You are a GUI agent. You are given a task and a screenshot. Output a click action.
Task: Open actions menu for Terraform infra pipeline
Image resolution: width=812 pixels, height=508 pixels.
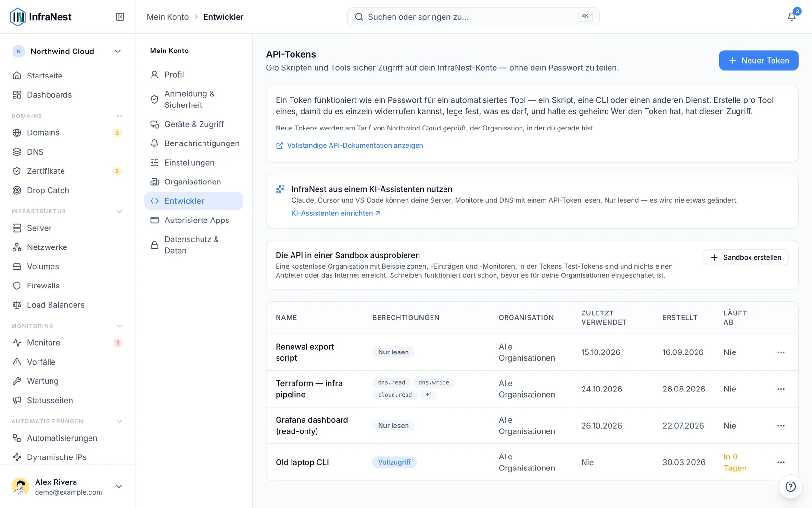pyautogui.click(x=781, y=389)
